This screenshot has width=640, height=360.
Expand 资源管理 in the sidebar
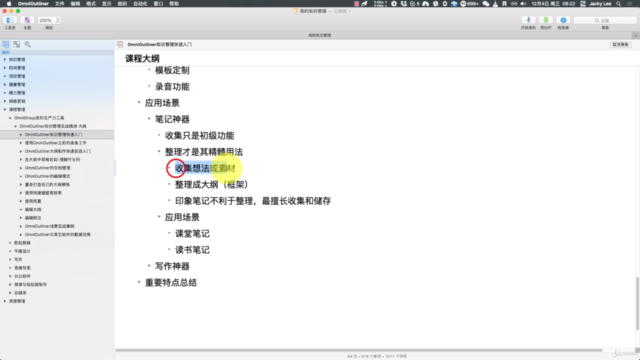pos(5,301)
